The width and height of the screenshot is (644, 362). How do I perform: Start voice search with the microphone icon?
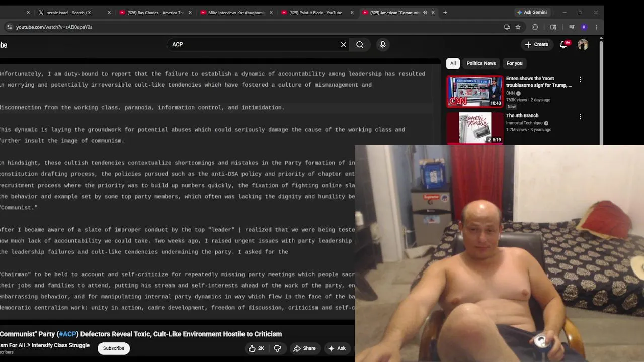click(383, 45)
